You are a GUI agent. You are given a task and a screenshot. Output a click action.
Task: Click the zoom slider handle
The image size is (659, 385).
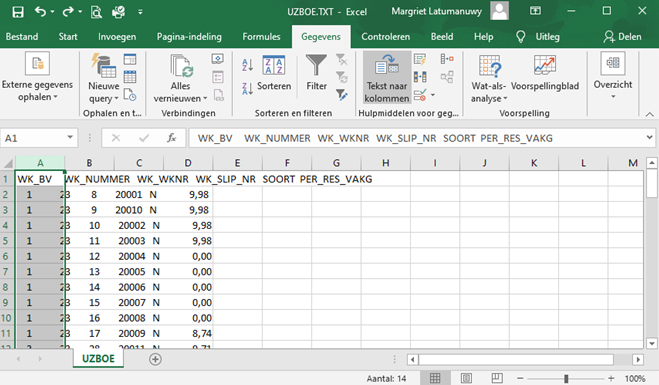[566, 379]
